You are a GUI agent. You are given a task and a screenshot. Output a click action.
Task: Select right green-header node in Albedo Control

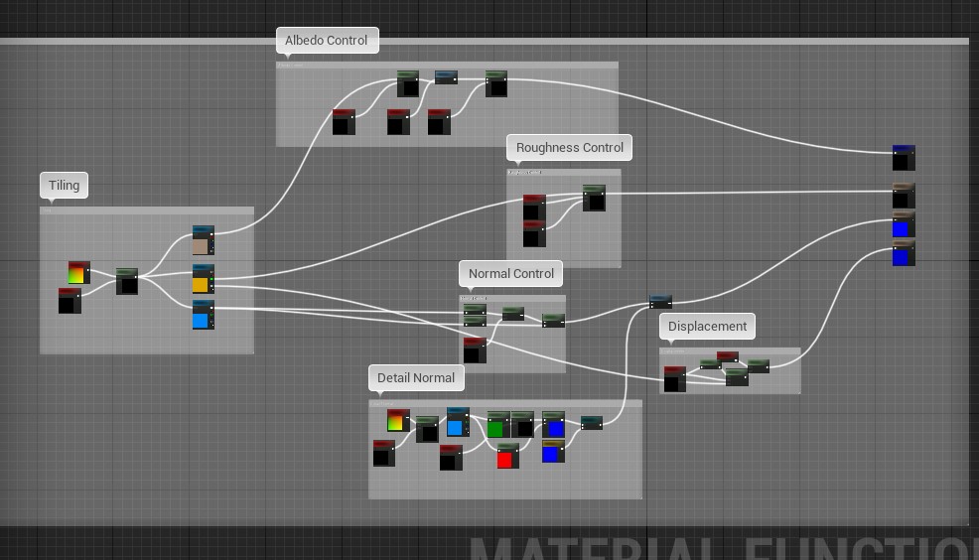click(x=496, y=83)
